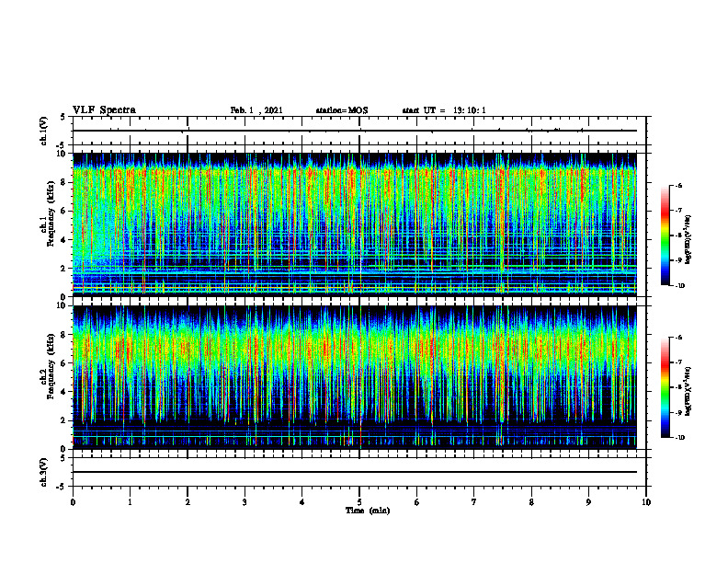Viewport: 728px width, 563px height.
Task: Select the ch.1 "Frequency (kHz)" axis label
Action: coord(51,214)
